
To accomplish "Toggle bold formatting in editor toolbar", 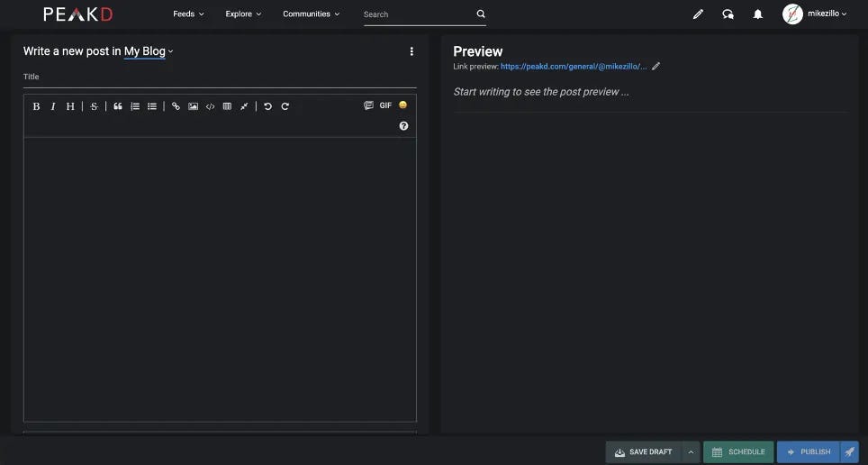I will tap(36, 106).
